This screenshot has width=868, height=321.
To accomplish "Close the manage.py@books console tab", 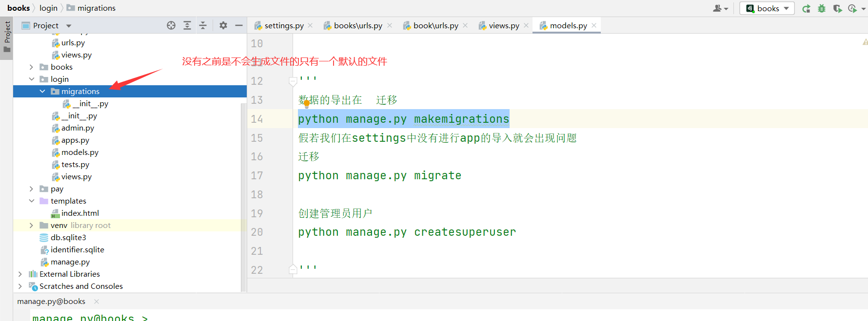I will (x=97, y=302).
